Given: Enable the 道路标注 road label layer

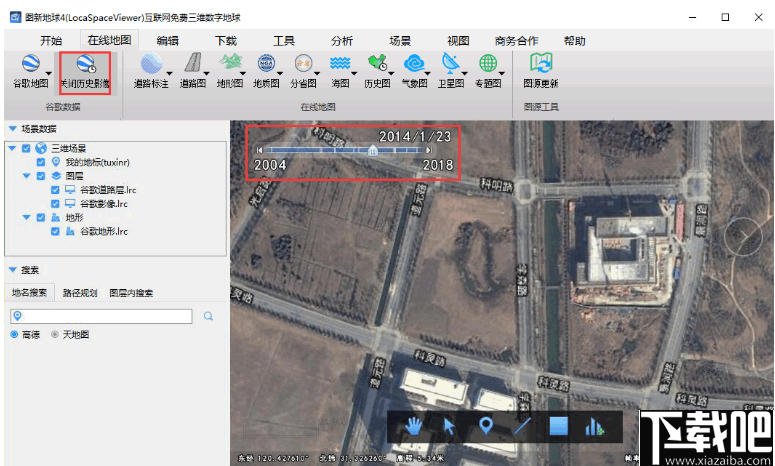Looking at the screenshot, I should (151, 72).
